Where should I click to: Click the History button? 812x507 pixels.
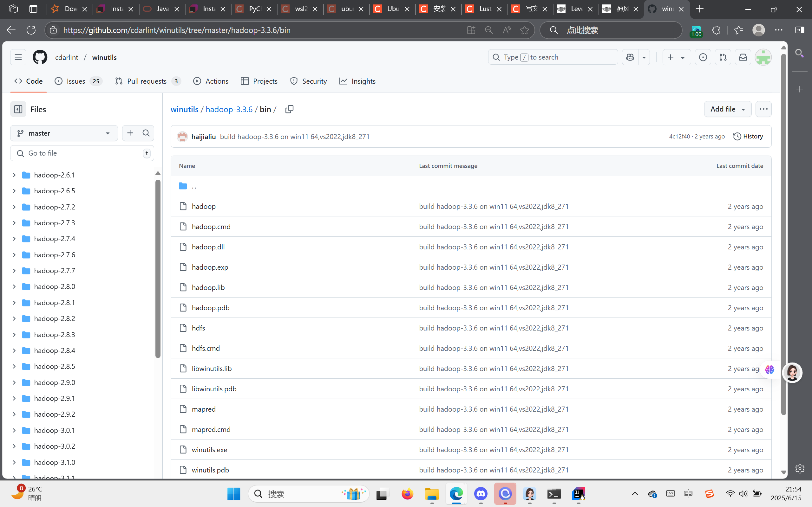[x=748, y=137]
